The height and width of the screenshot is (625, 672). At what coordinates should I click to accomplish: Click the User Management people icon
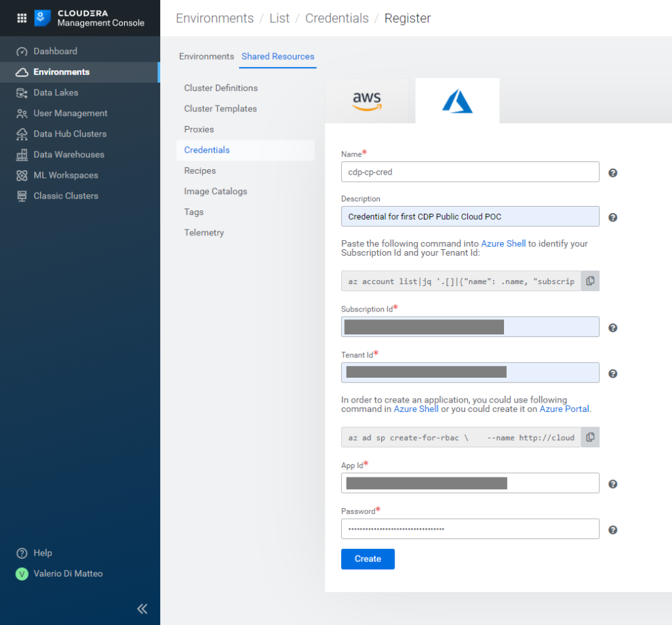(22, 113)
